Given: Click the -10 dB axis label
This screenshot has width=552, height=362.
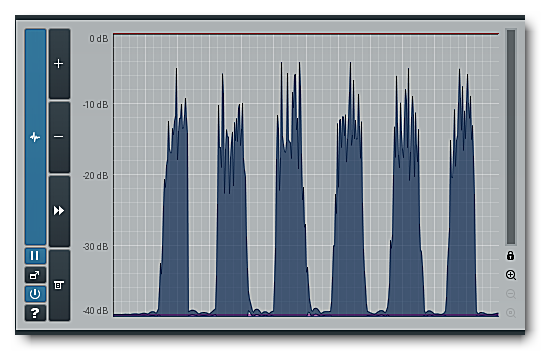Looking at the screenshot, I should (95, 105).
